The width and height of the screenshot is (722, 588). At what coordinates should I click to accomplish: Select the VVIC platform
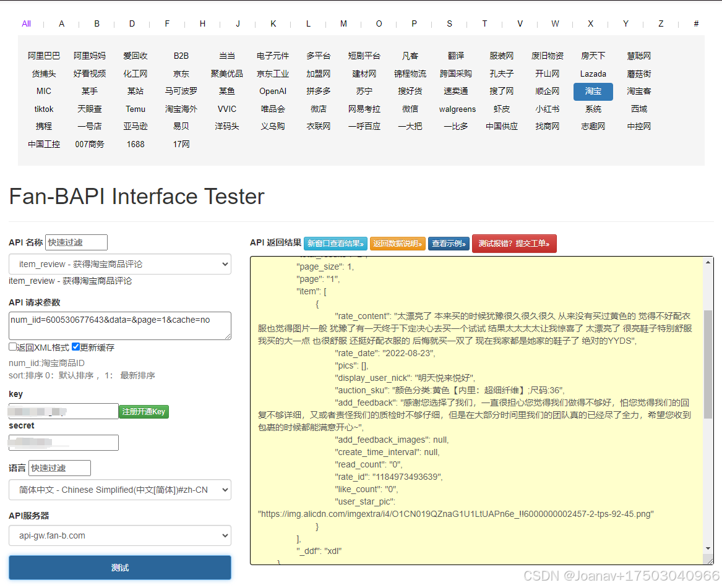click(x=227, y=109)
